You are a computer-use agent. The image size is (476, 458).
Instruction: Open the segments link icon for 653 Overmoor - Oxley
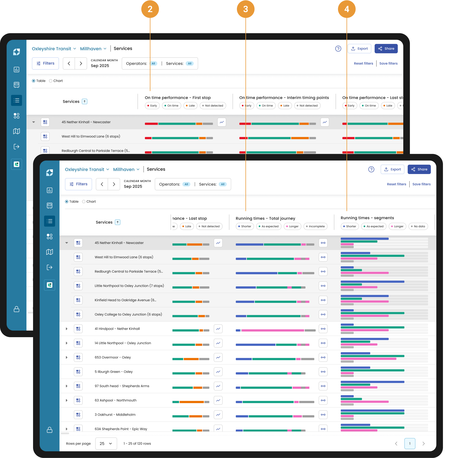323,357
